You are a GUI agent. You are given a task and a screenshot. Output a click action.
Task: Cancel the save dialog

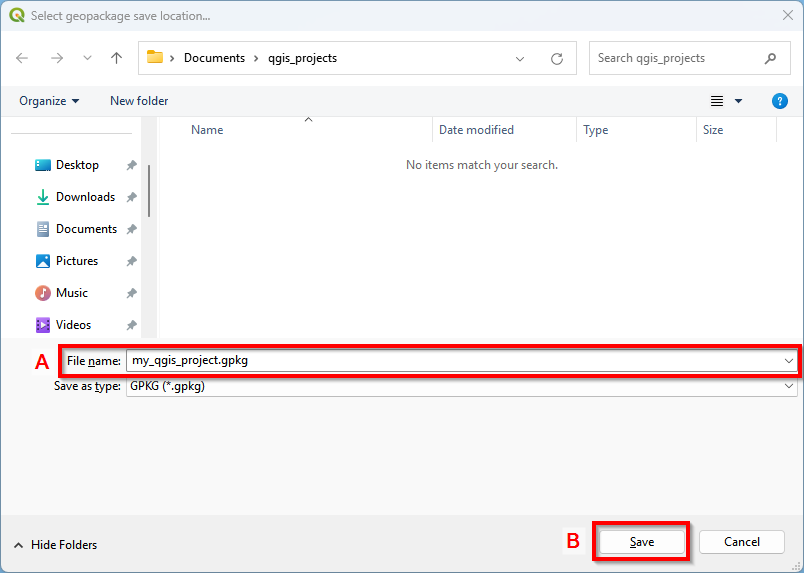[x=742, y=542]
